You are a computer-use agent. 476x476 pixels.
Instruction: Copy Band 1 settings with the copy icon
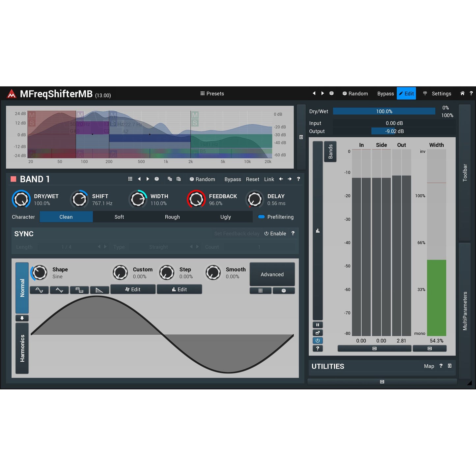pyautogui.click(x=170, y=179)
